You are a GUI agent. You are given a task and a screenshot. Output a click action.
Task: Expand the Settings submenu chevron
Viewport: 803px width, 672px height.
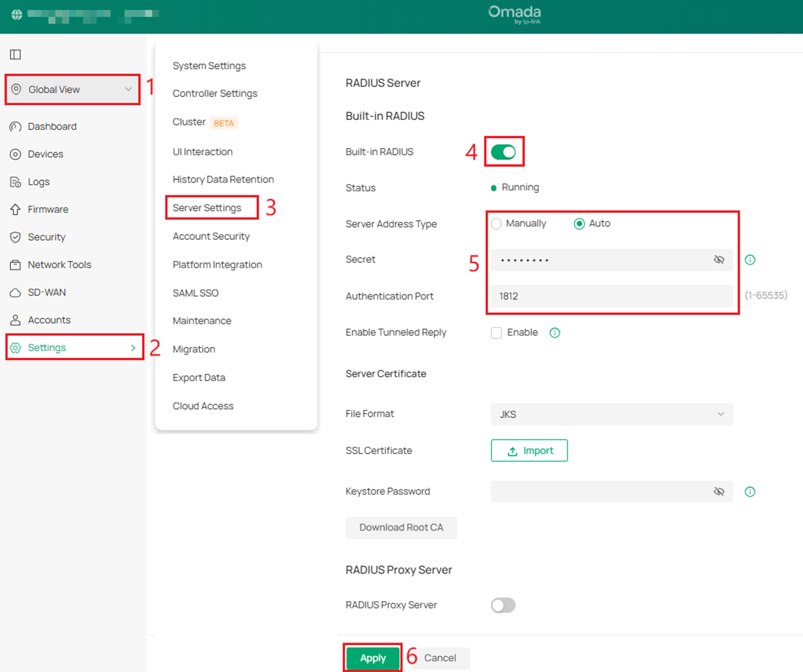click(x=132, y=348)
